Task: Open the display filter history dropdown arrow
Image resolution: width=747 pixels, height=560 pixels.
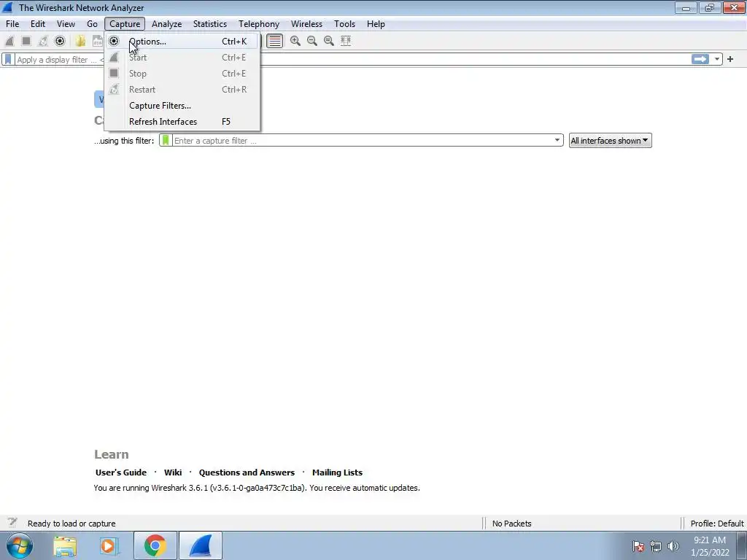Action: pos(716,59)
